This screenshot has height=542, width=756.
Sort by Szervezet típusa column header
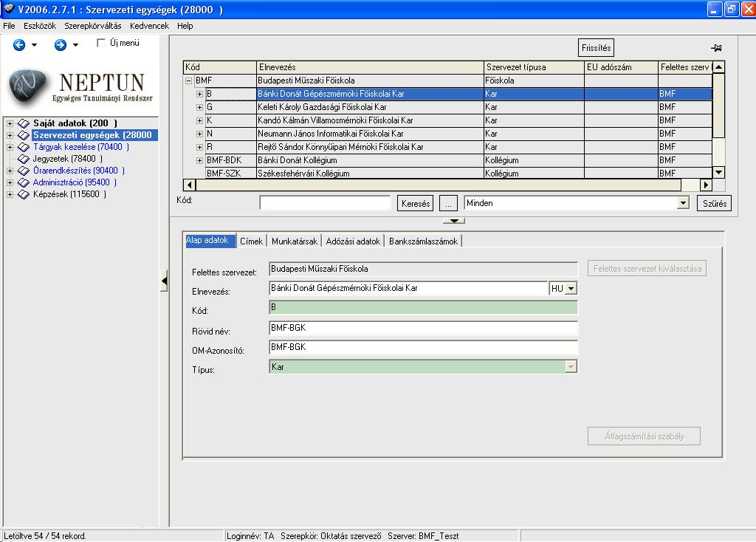pyautogui.click(x=534, y=67)
